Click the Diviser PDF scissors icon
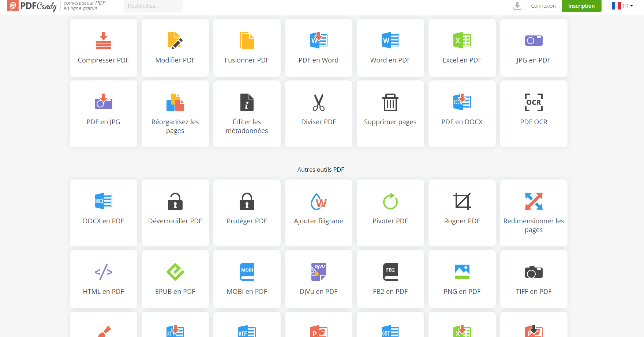Image resolution: width=644 pixels, height=337 pixels. (318, 103)
